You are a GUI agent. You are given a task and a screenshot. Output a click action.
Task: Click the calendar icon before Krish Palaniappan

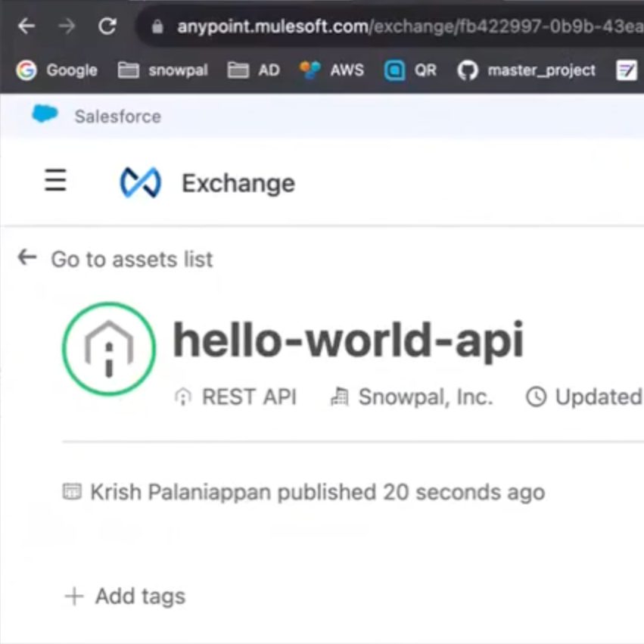pos(72,491)
